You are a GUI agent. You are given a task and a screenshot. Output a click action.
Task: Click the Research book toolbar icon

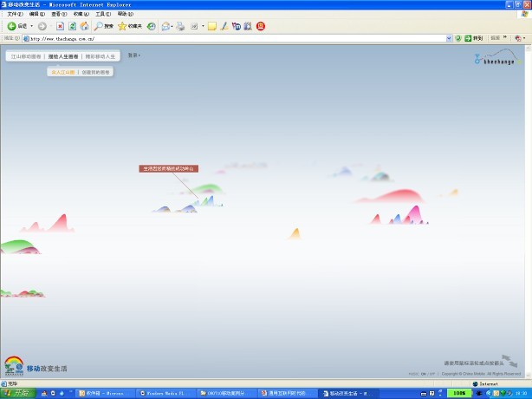click(x=248, y=26)
